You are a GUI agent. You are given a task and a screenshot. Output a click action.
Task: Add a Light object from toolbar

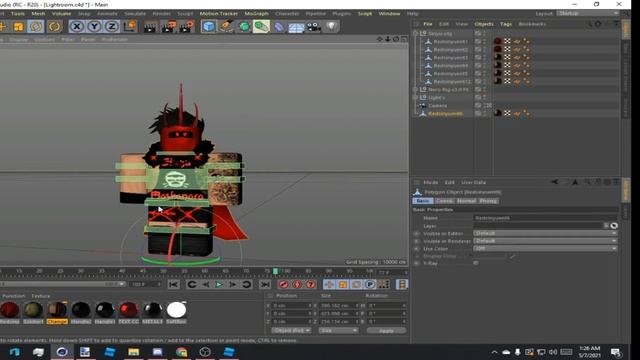pos(331,27)
